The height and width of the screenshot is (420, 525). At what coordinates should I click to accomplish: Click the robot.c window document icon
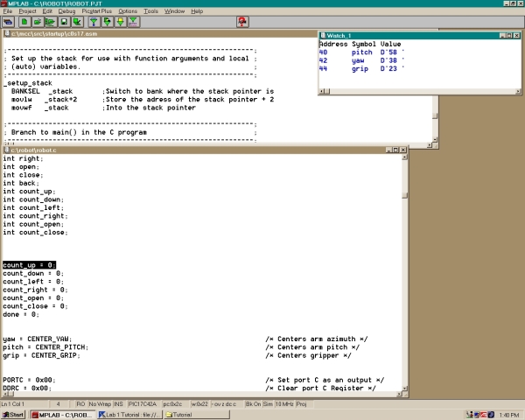7,150
